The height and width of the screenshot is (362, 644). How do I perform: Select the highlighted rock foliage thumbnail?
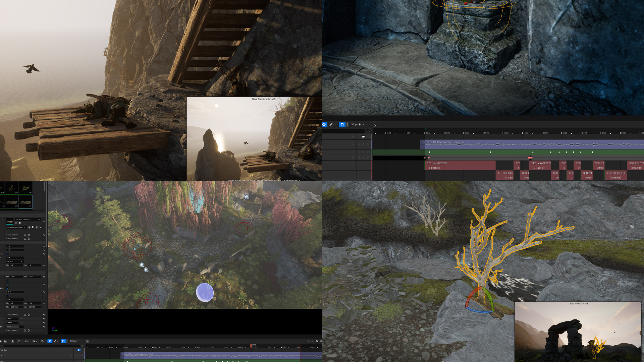(25, 202)
